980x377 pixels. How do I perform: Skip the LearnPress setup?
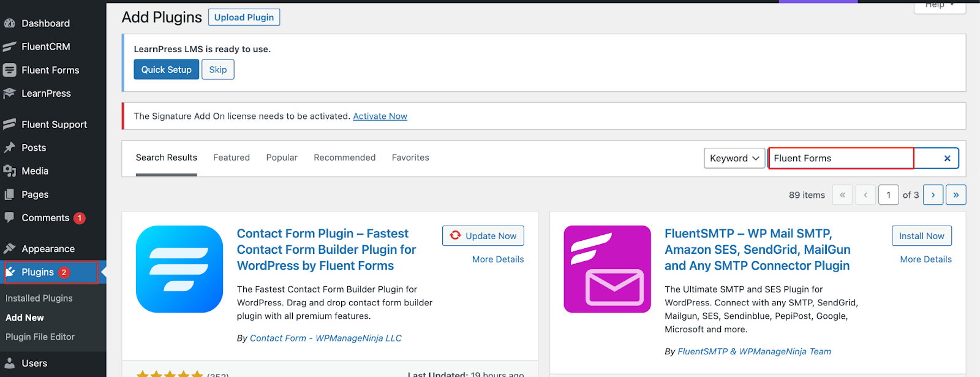tap(218, 69)
